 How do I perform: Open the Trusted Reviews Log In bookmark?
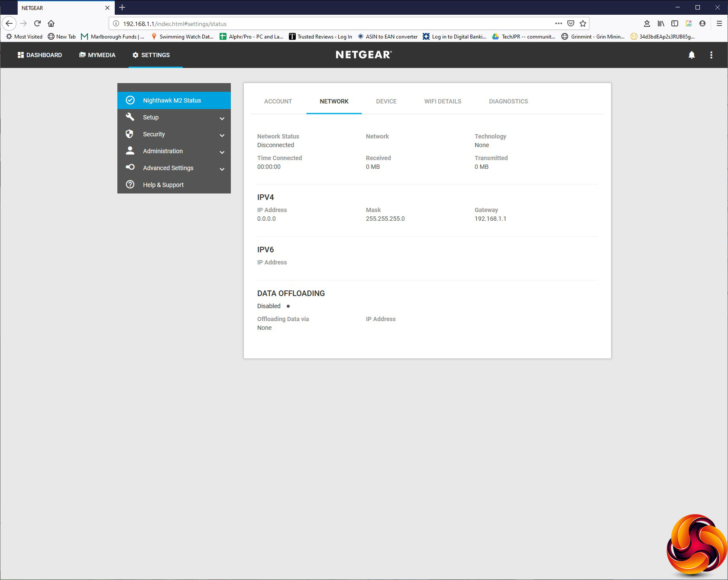(320, 36)
